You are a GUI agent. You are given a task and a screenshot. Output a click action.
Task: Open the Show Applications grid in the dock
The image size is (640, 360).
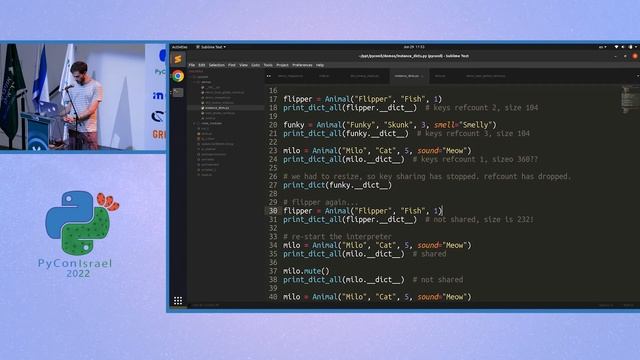(x=178, y=301)
